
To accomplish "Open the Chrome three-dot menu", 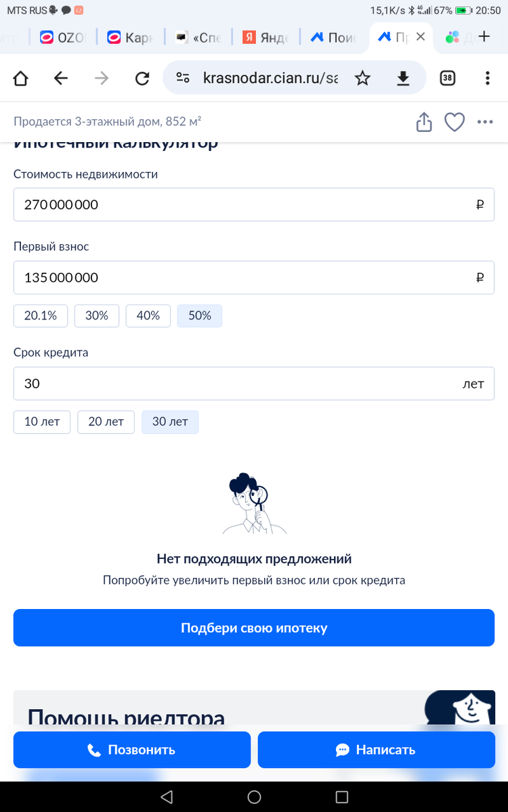I will (x=487, y=78).
